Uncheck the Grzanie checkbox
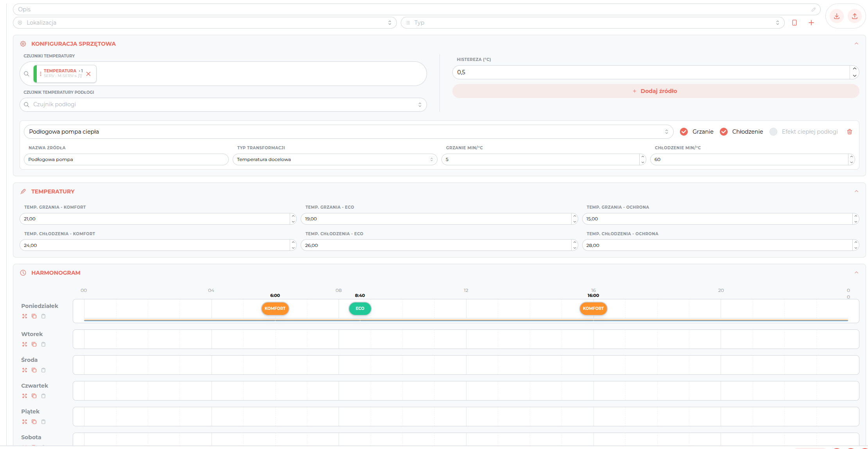Screen dimensions: 868x449 684,132
